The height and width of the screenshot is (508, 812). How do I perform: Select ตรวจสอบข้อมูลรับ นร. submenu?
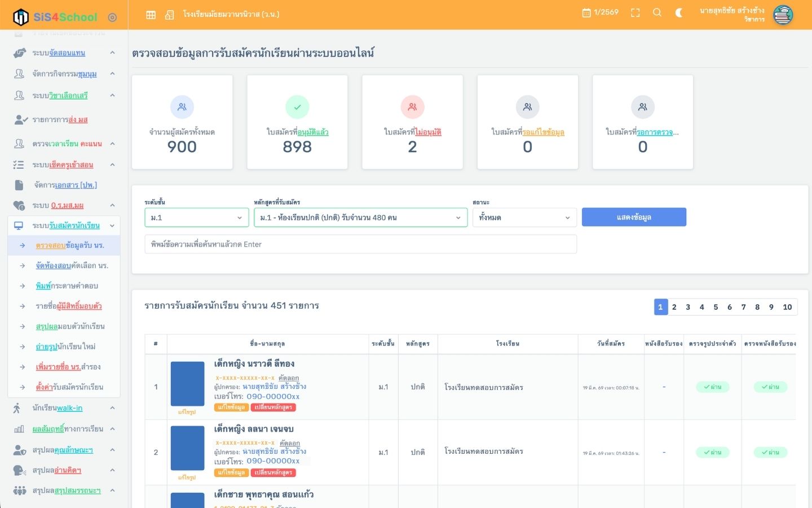pyautogui.click(x=64, y=245)
